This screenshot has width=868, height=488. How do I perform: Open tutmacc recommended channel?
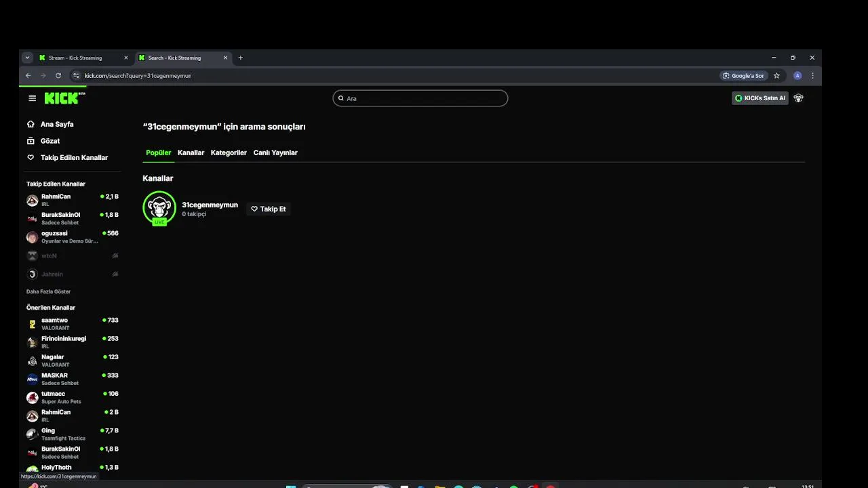(73, 397)
